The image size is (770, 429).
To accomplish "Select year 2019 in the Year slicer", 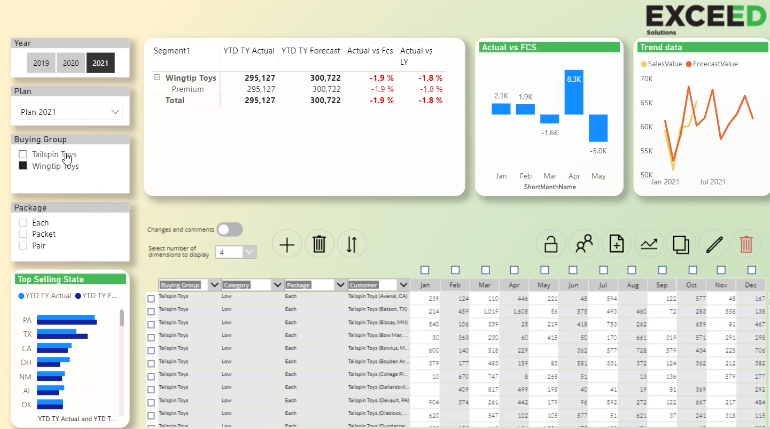I will click(41, 63).
